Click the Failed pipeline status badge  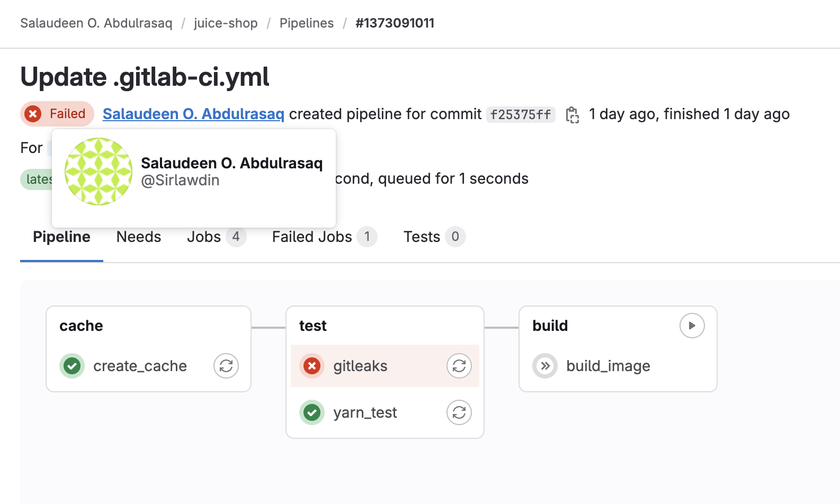(57, 114)
